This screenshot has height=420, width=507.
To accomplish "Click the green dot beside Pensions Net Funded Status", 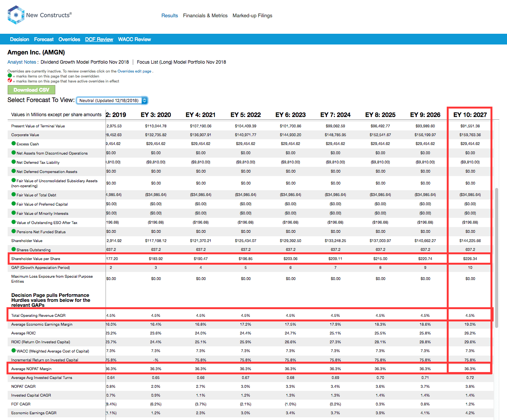I will [x=13, y=231].
